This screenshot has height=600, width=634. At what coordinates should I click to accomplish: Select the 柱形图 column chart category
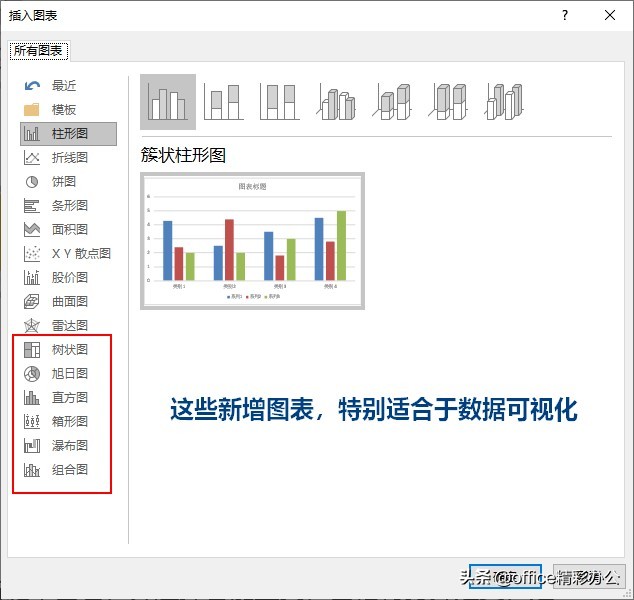tap(68, 134)
